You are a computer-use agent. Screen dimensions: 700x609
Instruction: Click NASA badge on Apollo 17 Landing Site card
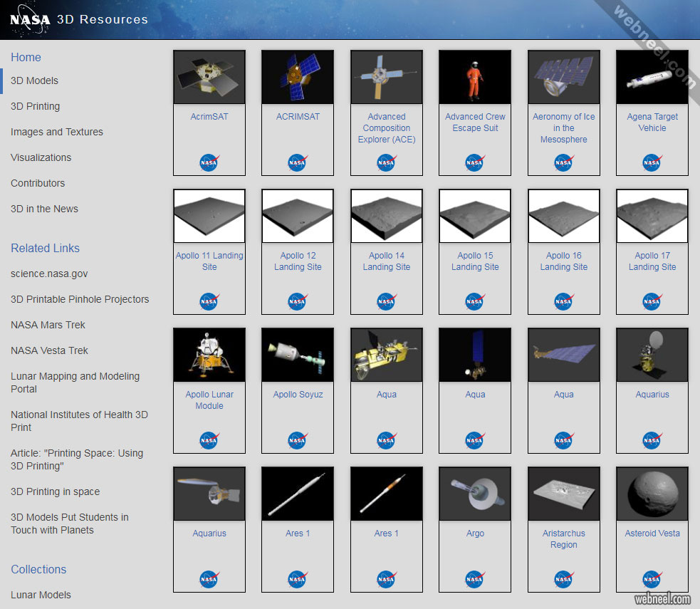point(652,301)
